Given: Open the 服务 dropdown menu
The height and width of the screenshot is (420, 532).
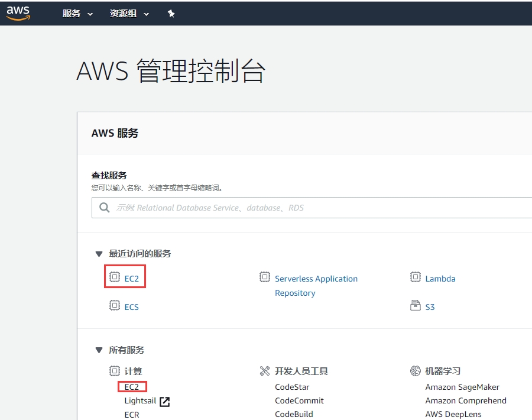Looking at the screenshot, I should pyautogui.click(x=77, y=14).
